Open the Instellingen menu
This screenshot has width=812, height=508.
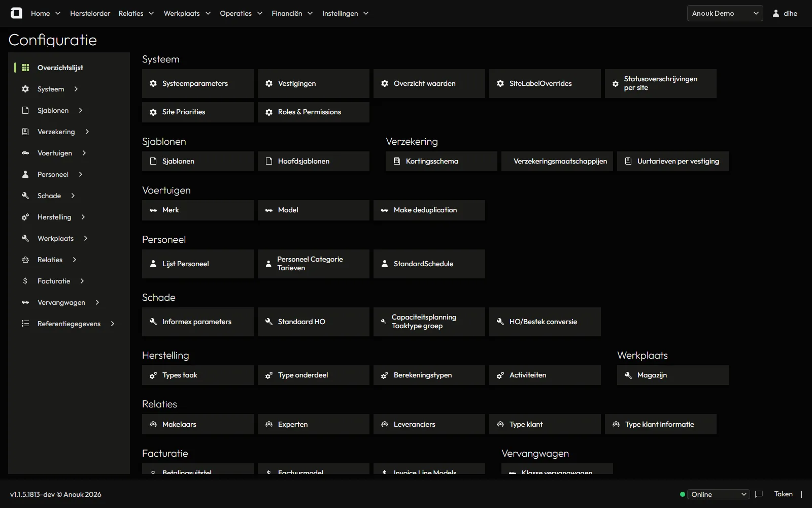click(x=345, y=13)
